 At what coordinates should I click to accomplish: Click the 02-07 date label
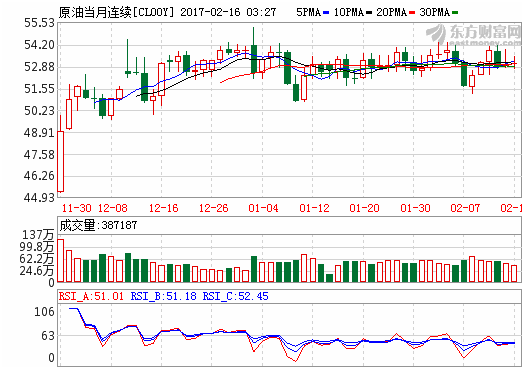coord(465,208)
